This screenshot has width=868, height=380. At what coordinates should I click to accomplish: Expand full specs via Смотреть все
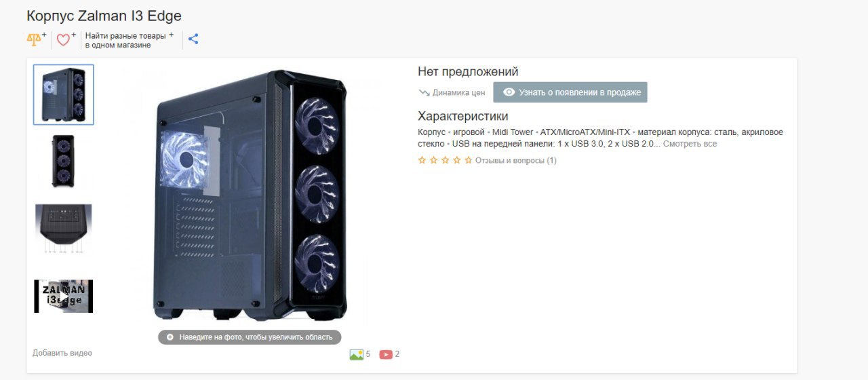click(690, 144)
